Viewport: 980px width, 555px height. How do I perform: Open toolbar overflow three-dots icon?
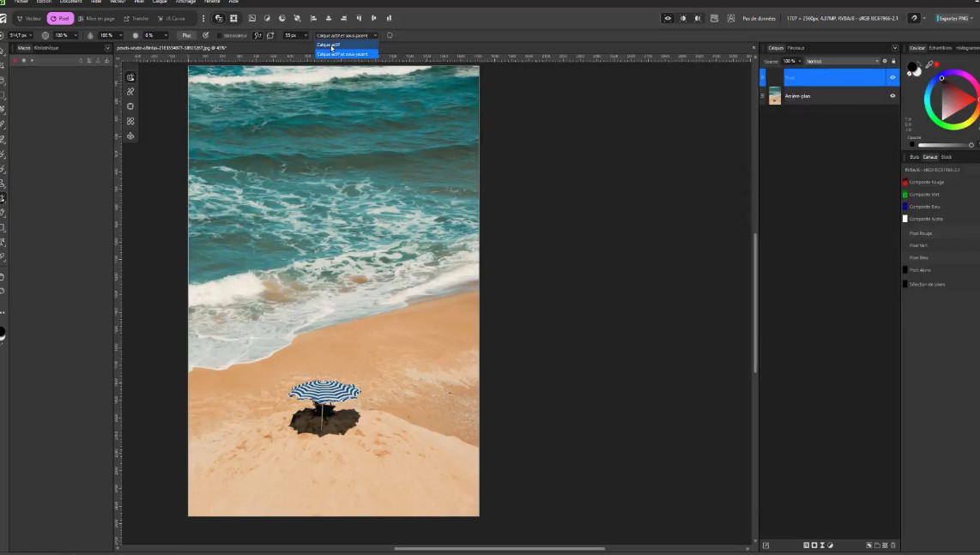(203, 19)
